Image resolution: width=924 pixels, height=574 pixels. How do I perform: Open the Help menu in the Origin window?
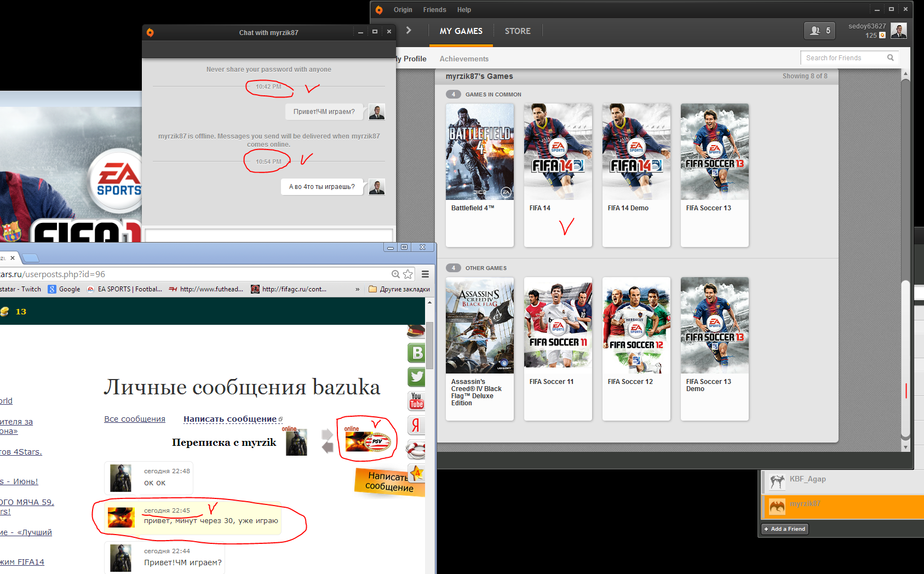click(x=464, y=10)
